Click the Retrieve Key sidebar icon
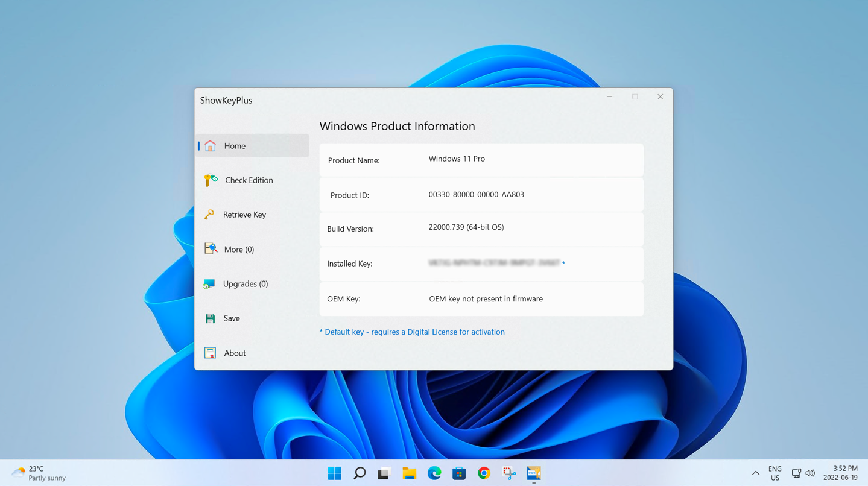 tap(209, 215)
